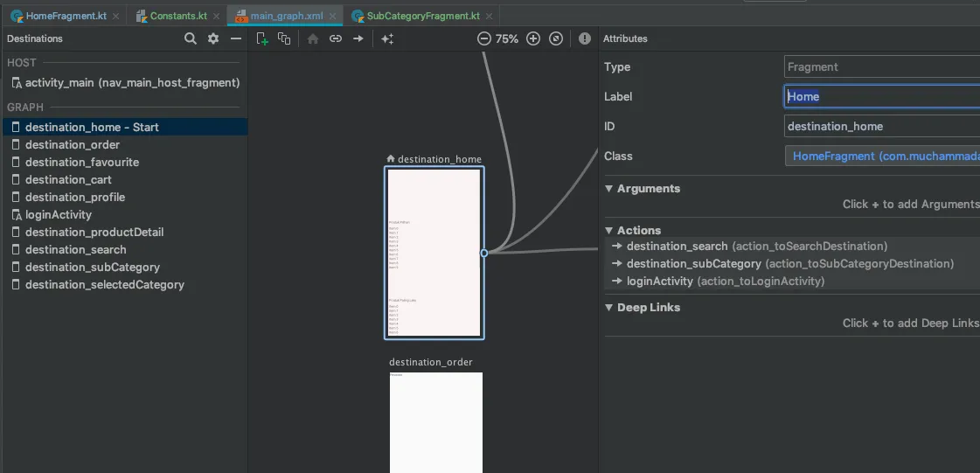Open the SubCategoryFragment.kt tab
980x473 pixels.
click(423, 17)
